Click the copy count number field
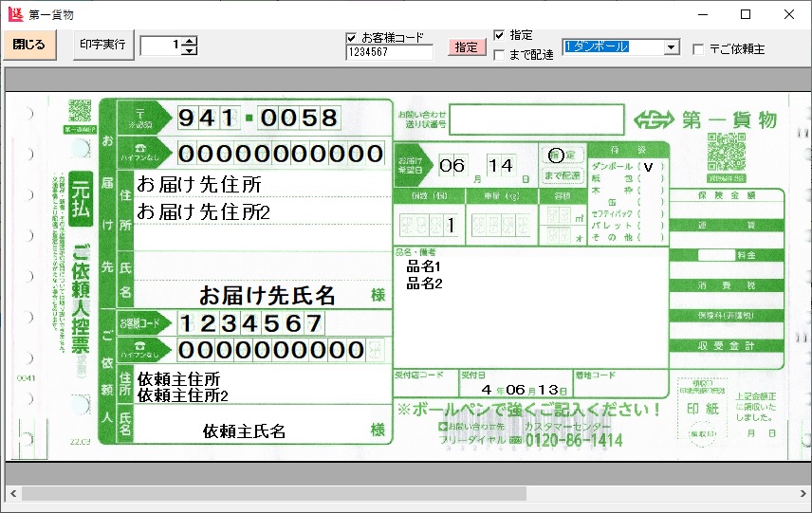The height and width of the screenshot is (513, 812). [x=161, y=46]
